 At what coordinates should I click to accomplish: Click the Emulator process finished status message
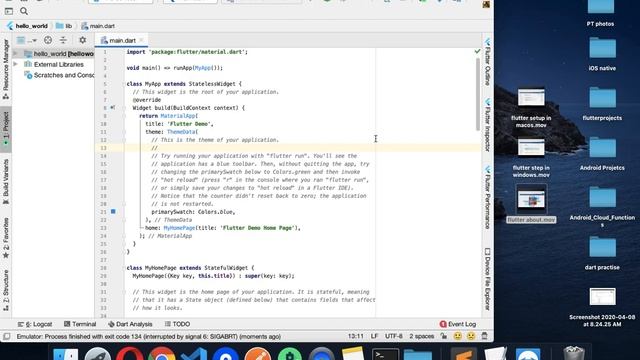pyautogui.click(x=149, y=337)
